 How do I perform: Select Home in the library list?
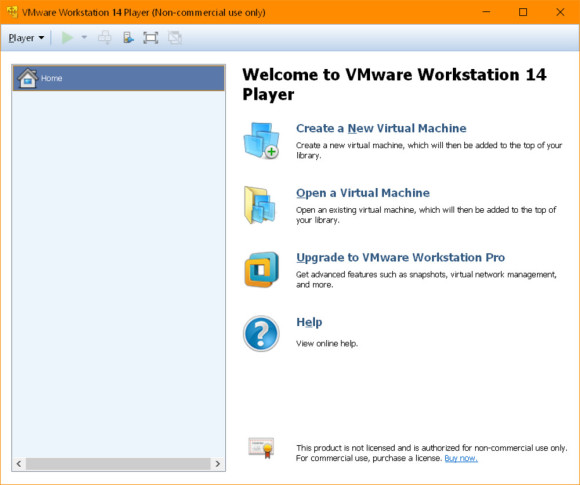(x=118, y=78)
